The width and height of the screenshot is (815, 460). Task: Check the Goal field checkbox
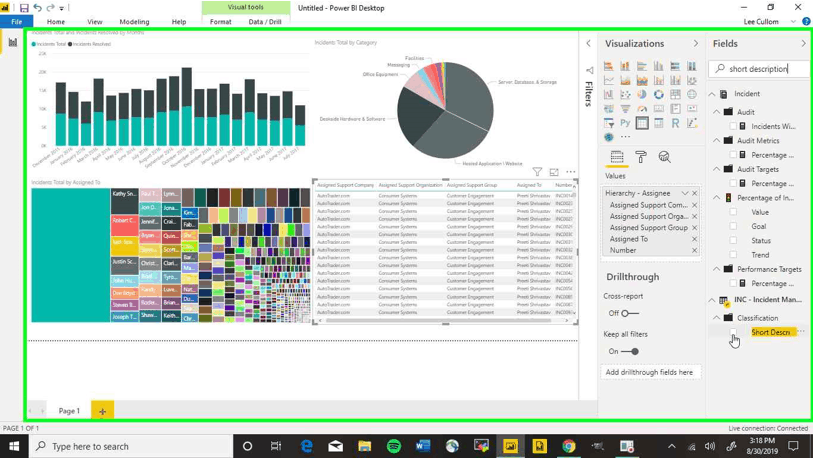click(733, 226)
